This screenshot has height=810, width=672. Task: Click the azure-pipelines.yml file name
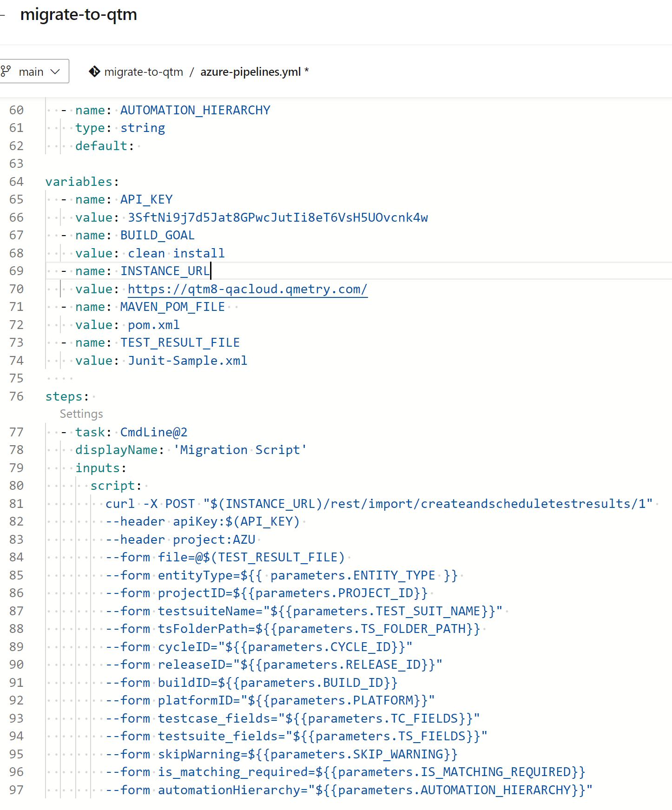tap(250, 72)
